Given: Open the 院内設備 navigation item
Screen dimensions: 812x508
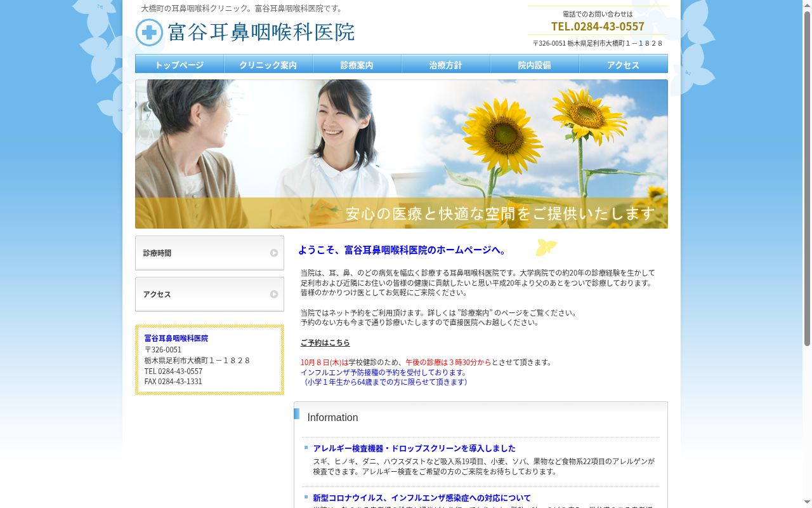Looking at the screenshot, I should (x=535, y=64).
